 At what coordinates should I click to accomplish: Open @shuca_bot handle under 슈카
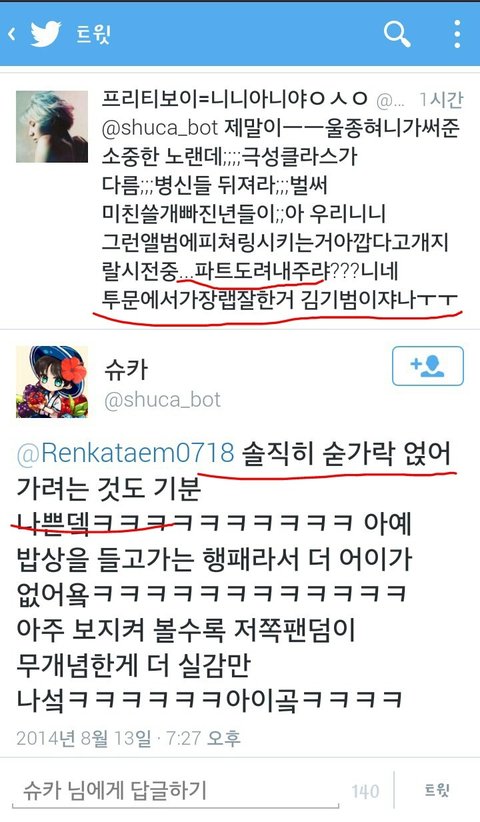[x=162, y=401]
